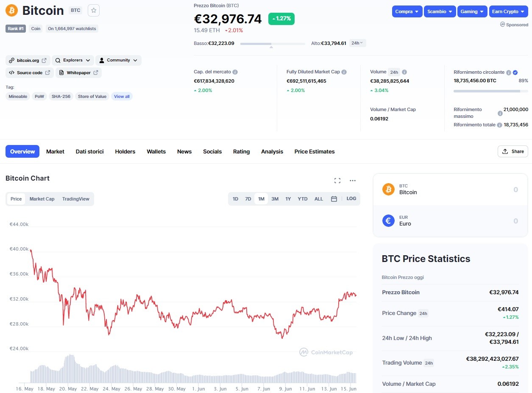Open the chart fullscreen icon
The image size is (532, 393).
tap(337, 181)
